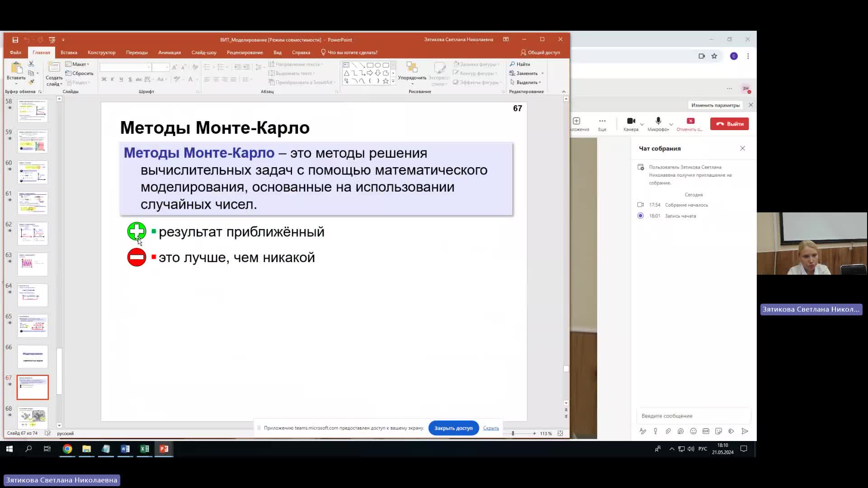Toggle Teams microphone mute
Viewport: 868px width, 488px height.
point(658,124)
